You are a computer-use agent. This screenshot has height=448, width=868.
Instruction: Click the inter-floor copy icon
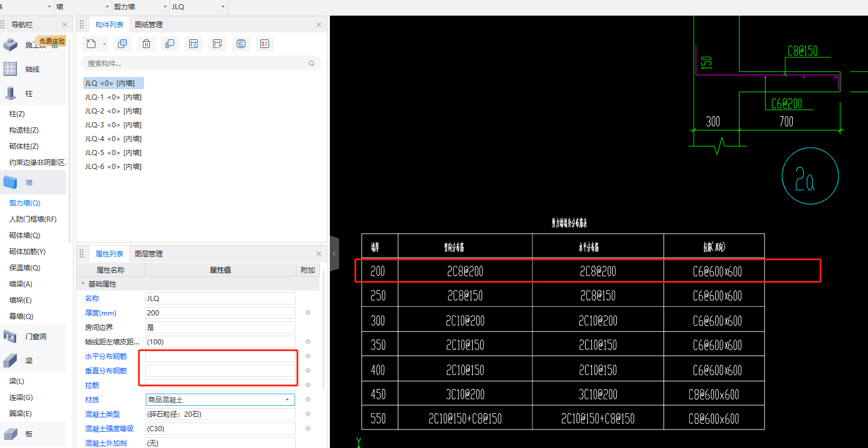pyautogui.click(x=170, y=44)
